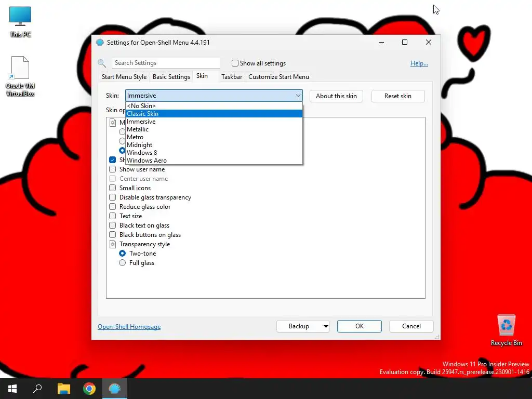This screenshot has height=399, width=532.
Task: Choose Metro skin option
Action: [214, 137]
